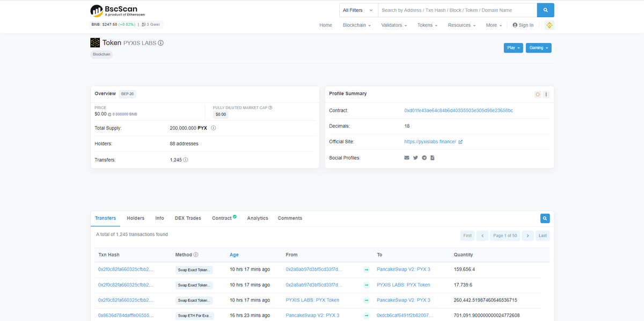Click the orange circle icon in Profile Summary
The height and width of the screenshot is (321, 644).
click(x=537, y=94)
